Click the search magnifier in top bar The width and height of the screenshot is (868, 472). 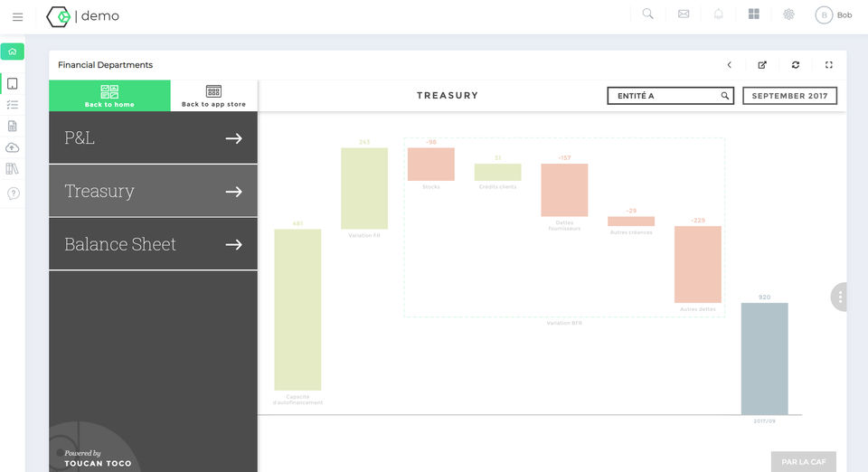coord(647,14)
